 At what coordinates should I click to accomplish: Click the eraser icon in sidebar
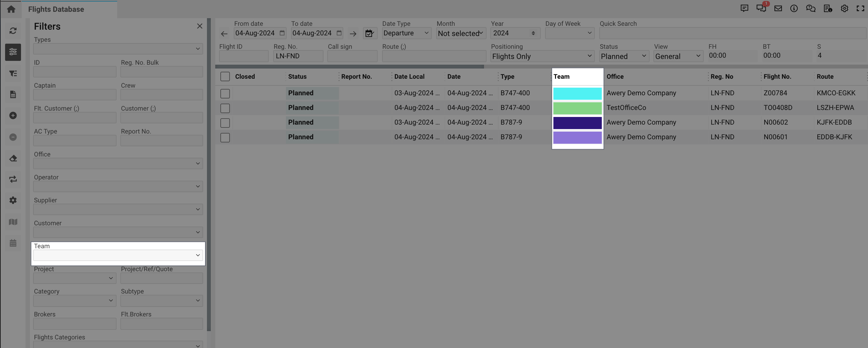tap(13, 158)
